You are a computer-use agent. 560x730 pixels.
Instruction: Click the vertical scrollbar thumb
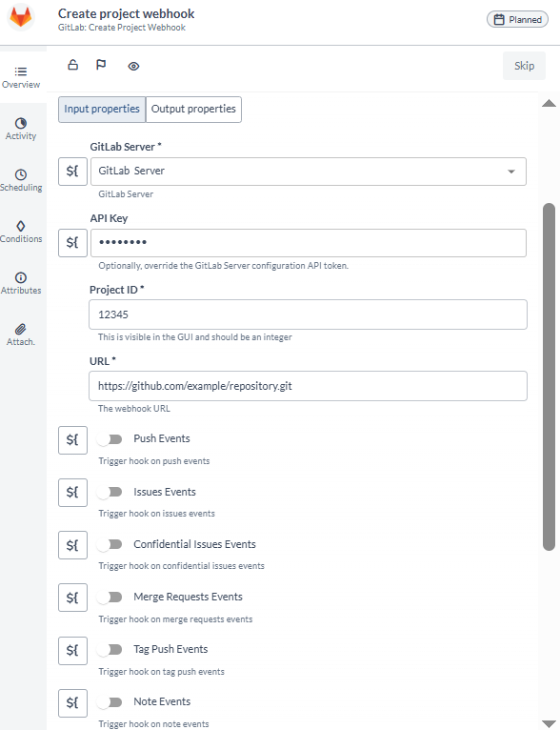pyautogui.click(x=549, y=376)
